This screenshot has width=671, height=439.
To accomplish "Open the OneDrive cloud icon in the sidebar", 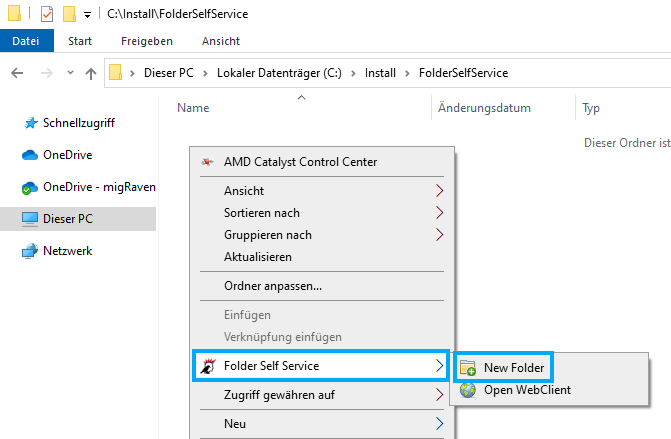I will pos(30,155).
